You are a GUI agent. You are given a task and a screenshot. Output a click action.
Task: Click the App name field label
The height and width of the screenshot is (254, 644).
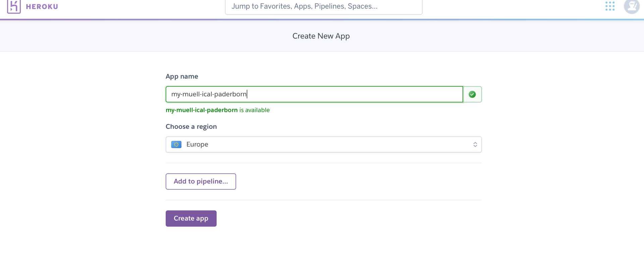(182, 76)
